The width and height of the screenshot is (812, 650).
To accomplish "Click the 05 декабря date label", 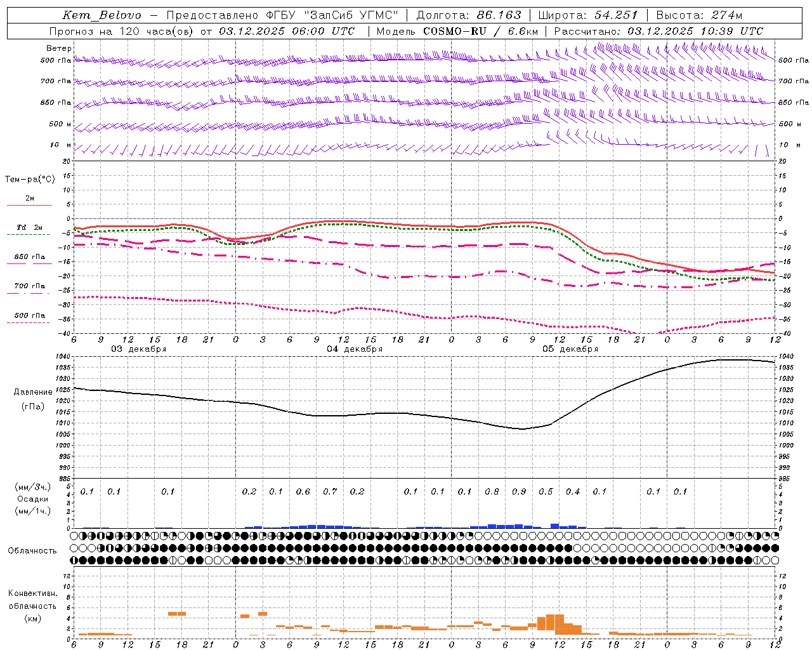I will tap(570, 349).
